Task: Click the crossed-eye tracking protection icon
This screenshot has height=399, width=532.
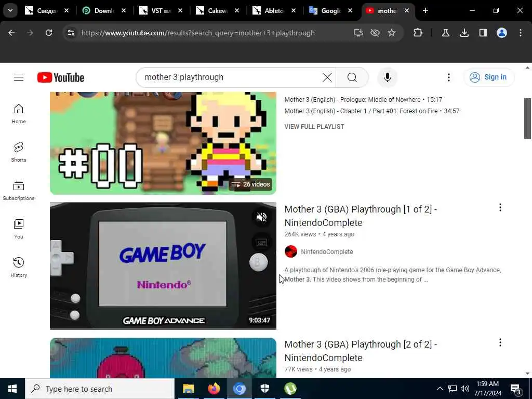Action: (375, 33)
